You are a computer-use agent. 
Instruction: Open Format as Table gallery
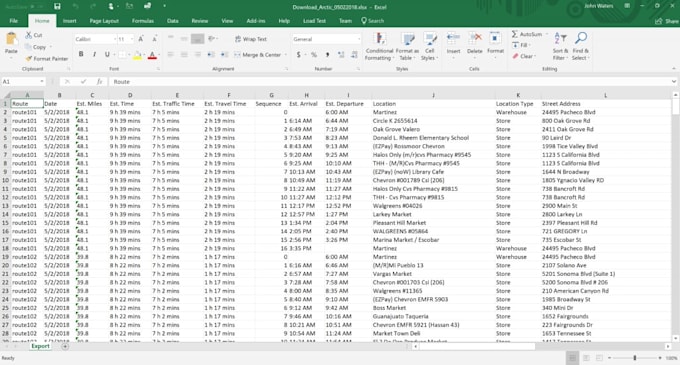pos(407,46)
